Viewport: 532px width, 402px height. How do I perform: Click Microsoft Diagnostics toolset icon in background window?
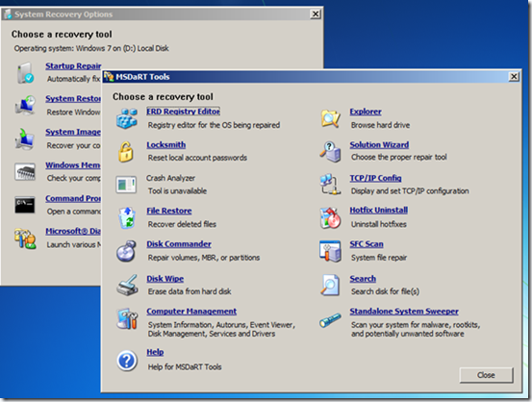(x=25, y=239)
